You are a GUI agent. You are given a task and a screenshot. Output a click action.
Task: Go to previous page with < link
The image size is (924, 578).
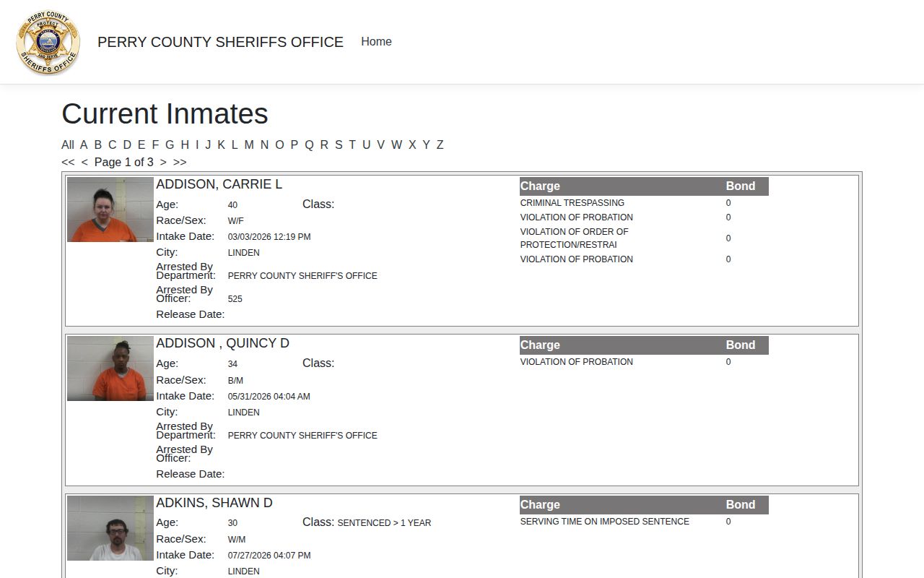84,162
